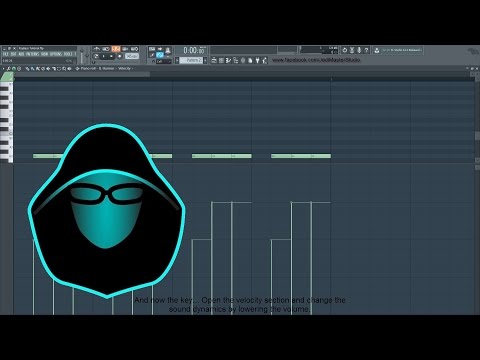Click the question mark help icon

pos(366,50)
